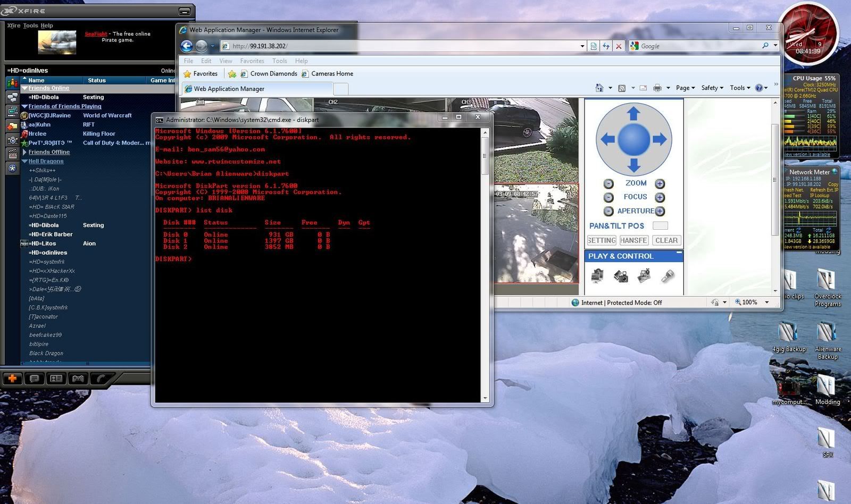Open the Alienware Backup desktop folder
The width and height of the screenshot is (851, 504).
point(827,341)
